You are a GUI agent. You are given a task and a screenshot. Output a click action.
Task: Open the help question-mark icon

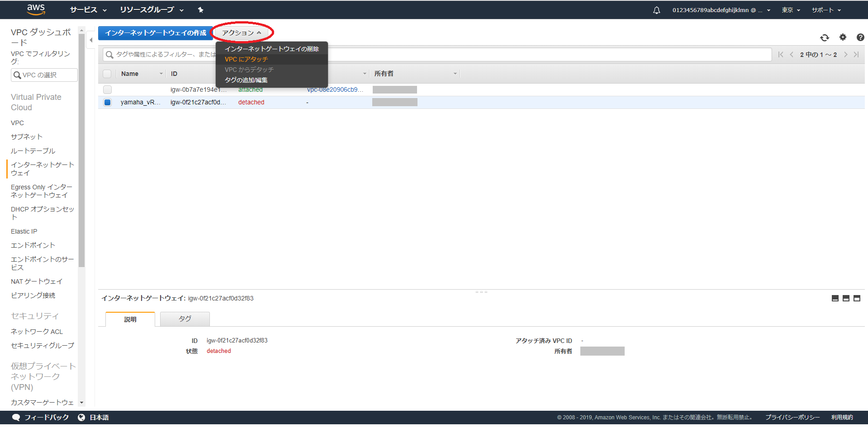point(859,38)
